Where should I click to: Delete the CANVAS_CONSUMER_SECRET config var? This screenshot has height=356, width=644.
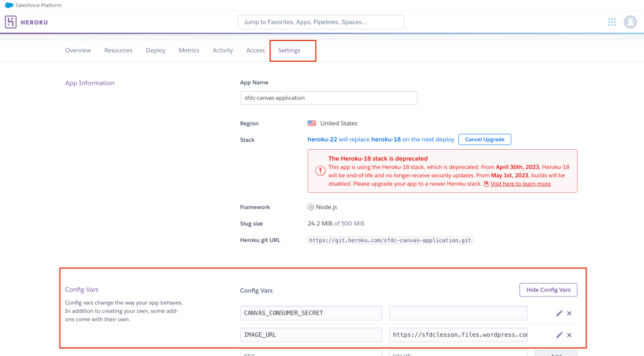click(569, 313)
